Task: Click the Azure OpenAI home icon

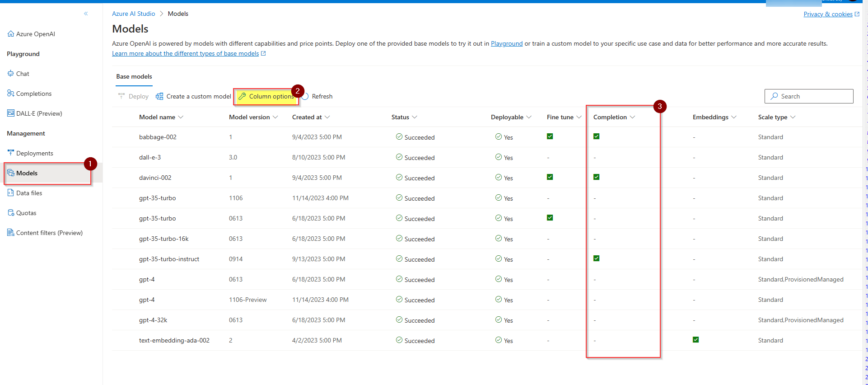Action: click(11, 34)
